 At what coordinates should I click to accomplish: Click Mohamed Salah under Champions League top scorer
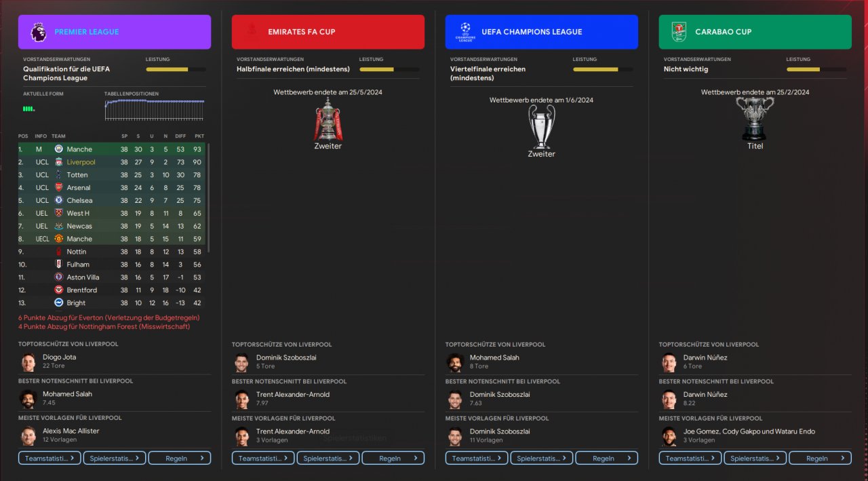[494, 358]
